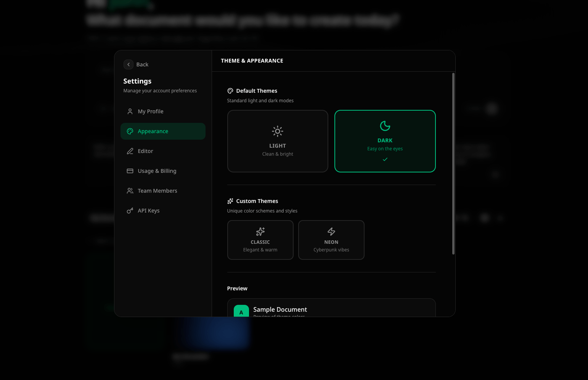Screen dimensions: 588x380
Task: Click 'Unique color schemes and styles' text
Action: (262, 211)
